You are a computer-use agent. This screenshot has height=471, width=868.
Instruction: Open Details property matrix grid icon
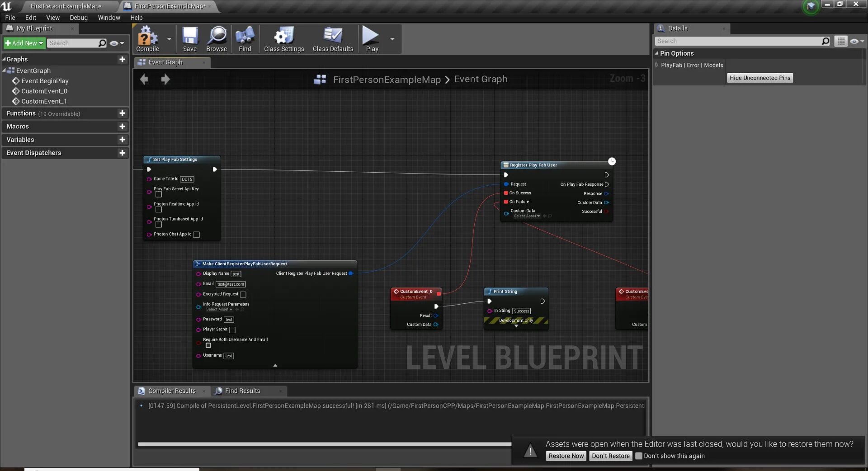pyautogui.click(x=841, y=41)
